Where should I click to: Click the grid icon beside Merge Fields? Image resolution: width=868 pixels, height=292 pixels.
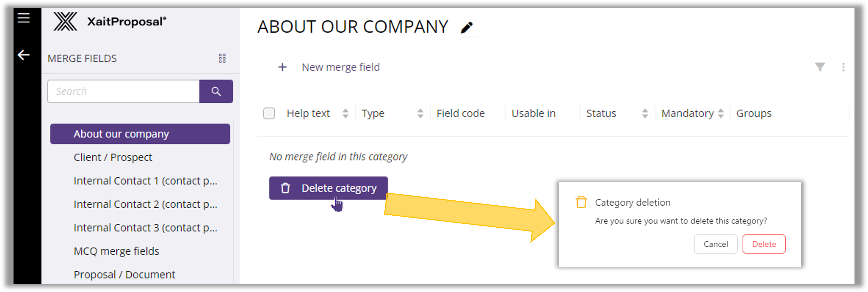click(x=222, y=59)
